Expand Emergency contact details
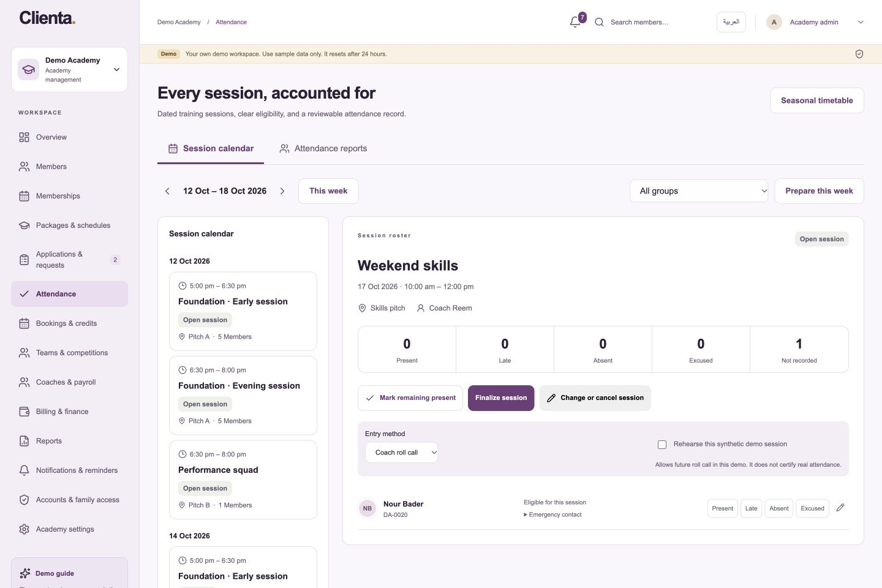The image size is (882, 588). [552, 514]
